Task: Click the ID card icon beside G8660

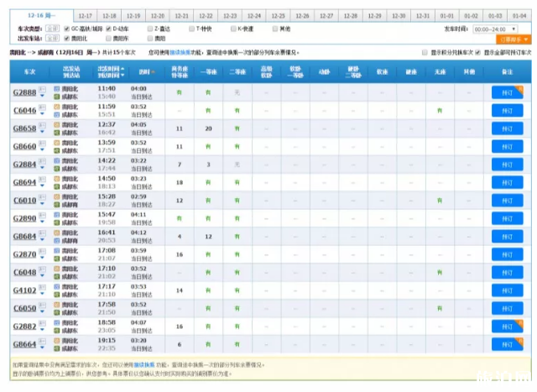Action: coord(42,144)
